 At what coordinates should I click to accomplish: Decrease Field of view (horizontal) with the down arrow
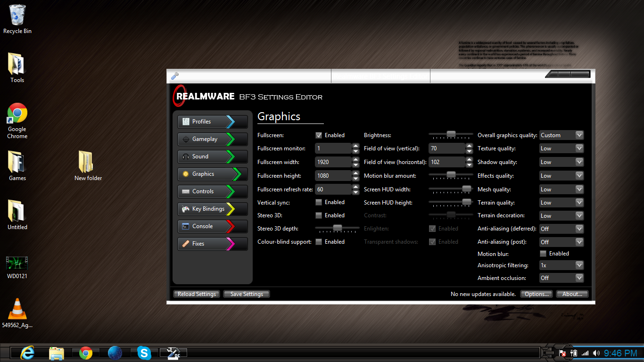469,165
